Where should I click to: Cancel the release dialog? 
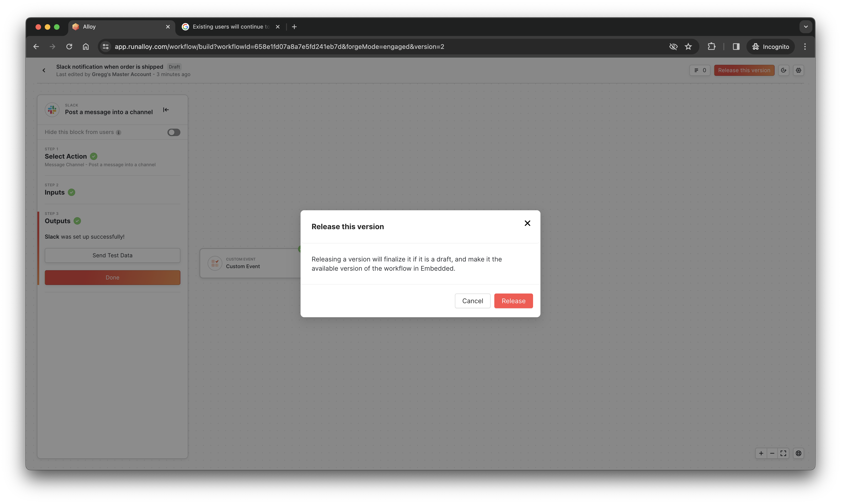472,301
